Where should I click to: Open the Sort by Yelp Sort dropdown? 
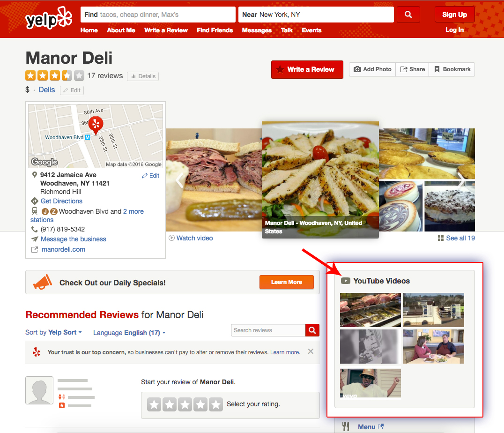pos(53,332)
